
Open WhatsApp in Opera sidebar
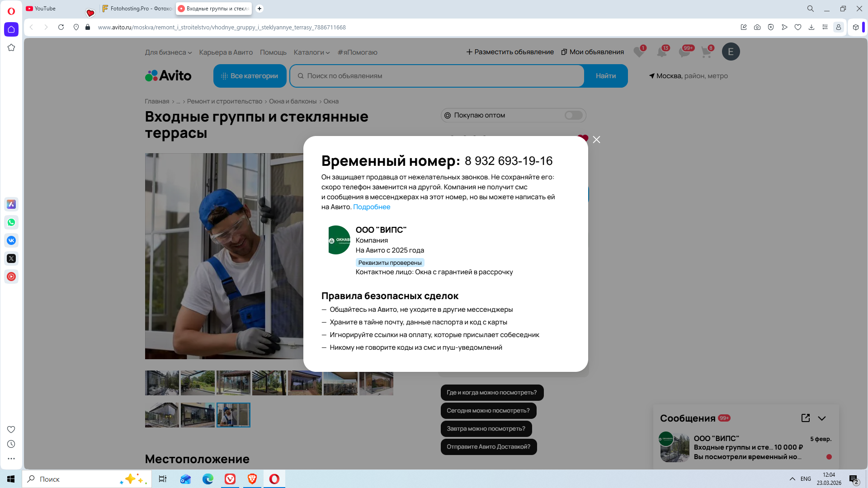11,222
